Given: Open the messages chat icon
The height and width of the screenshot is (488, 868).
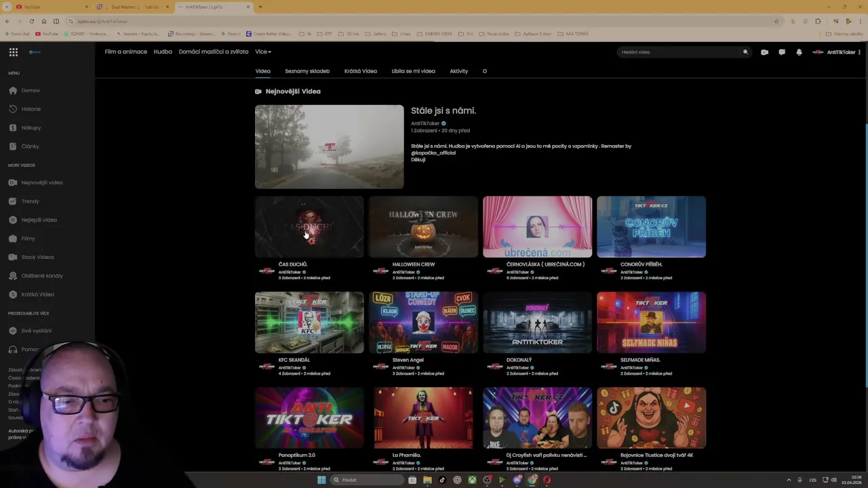Looking at the screenshot, I should coord(782,52).
